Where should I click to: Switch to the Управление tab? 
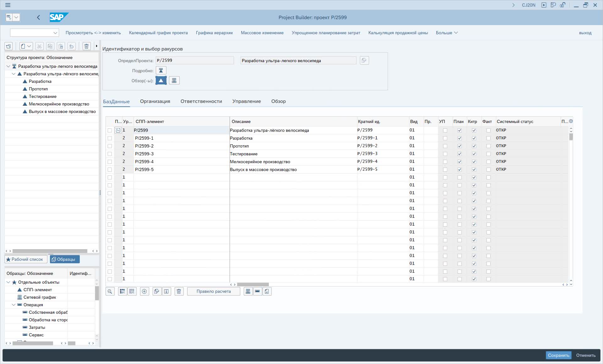(247, 101)
